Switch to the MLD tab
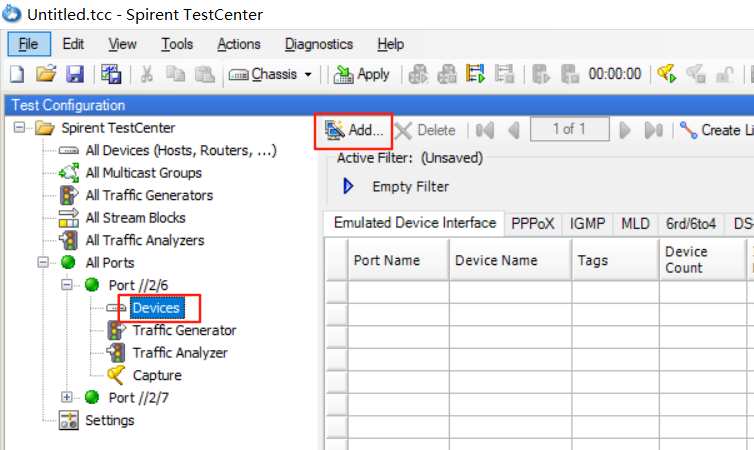This screenshot has width=754, height=450. point(635,224)
